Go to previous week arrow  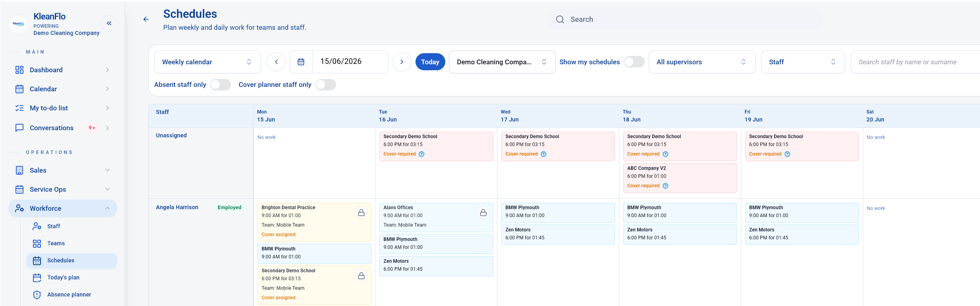(276, 62)
